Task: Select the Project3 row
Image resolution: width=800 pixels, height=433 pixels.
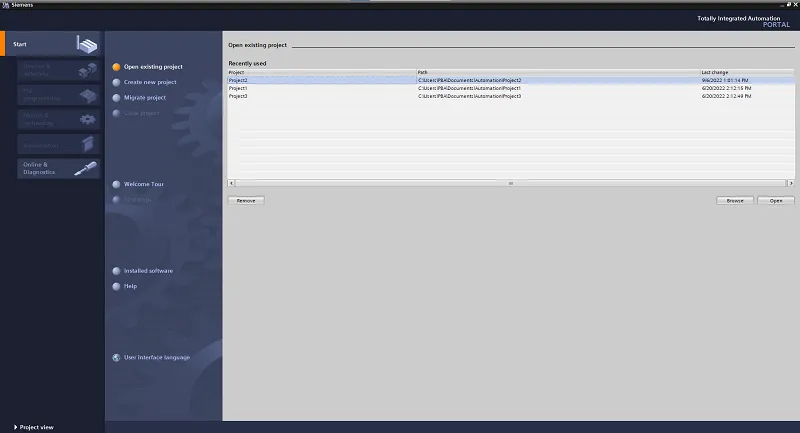Action: click(511, 96)
